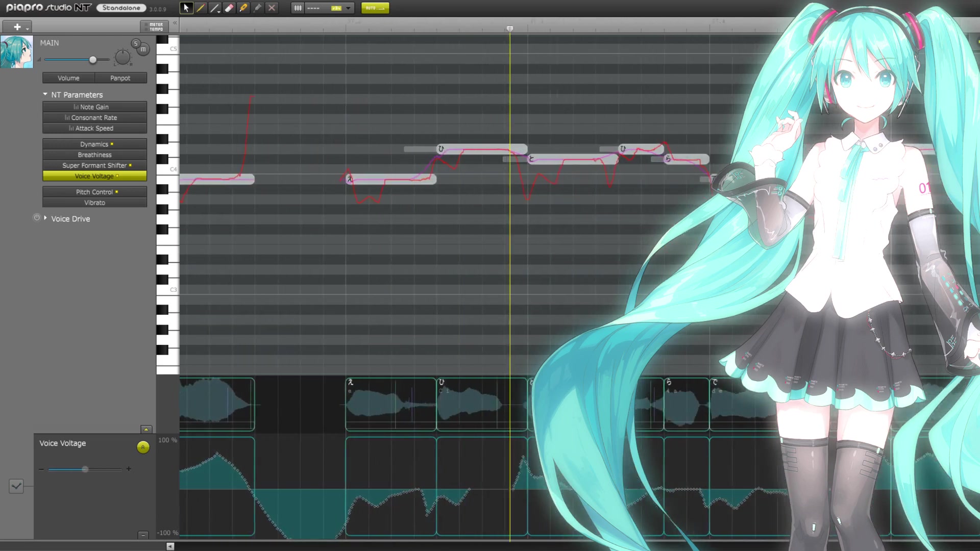Click the X delete tool
Image resolution: width=980 pixels, height=551 pixels.
click(x=272, y=8)
